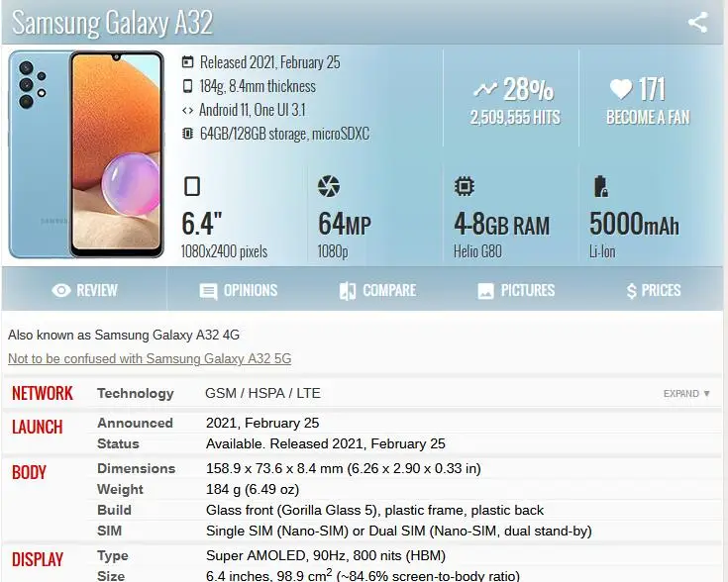Viewport: 728px width, 582px height.
Task: Click the Body section heading
Action: 29,472
